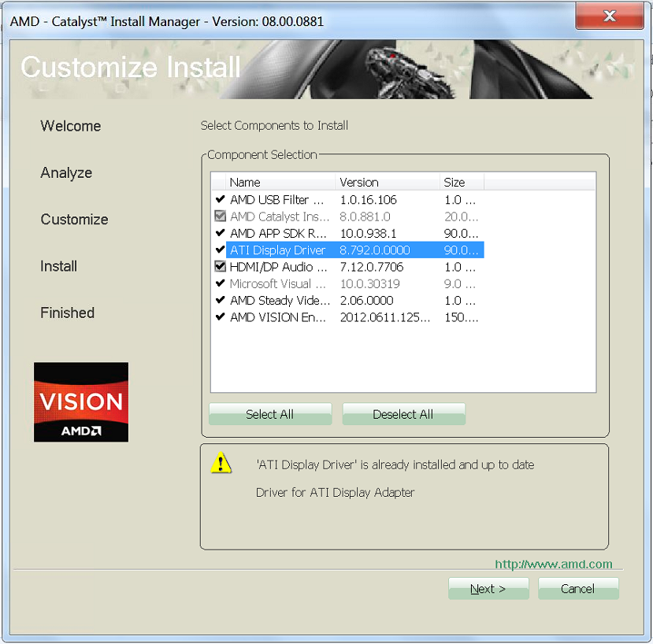The height and width of the screenshot is (644, 653).
Task: Click the Install step in the sidebar
Action: 59,266
